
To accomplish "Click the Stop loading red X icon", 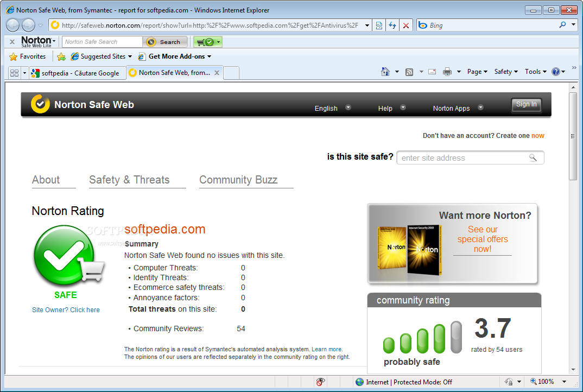I will pyautogui.click(x=405, y=26).
